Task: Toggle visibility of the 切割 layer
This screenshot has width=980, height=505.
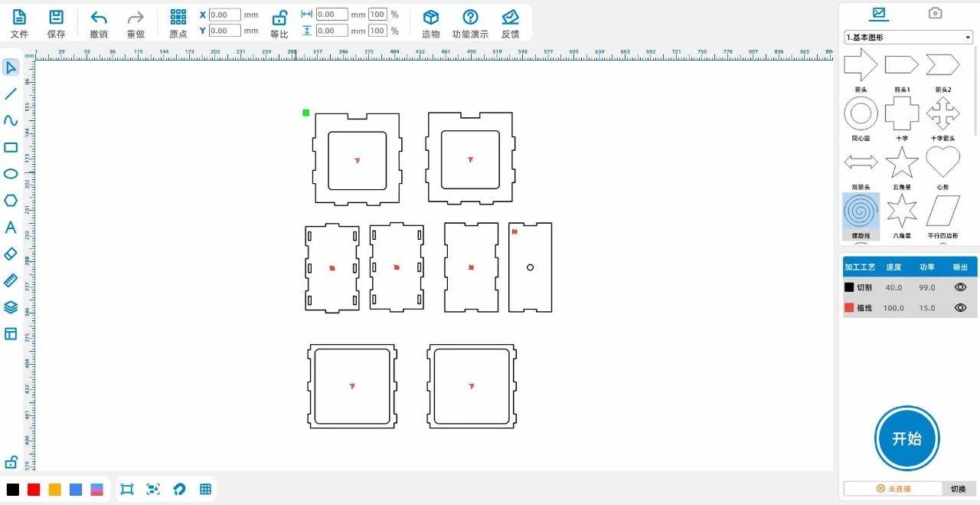Action: tap(960, 287)
